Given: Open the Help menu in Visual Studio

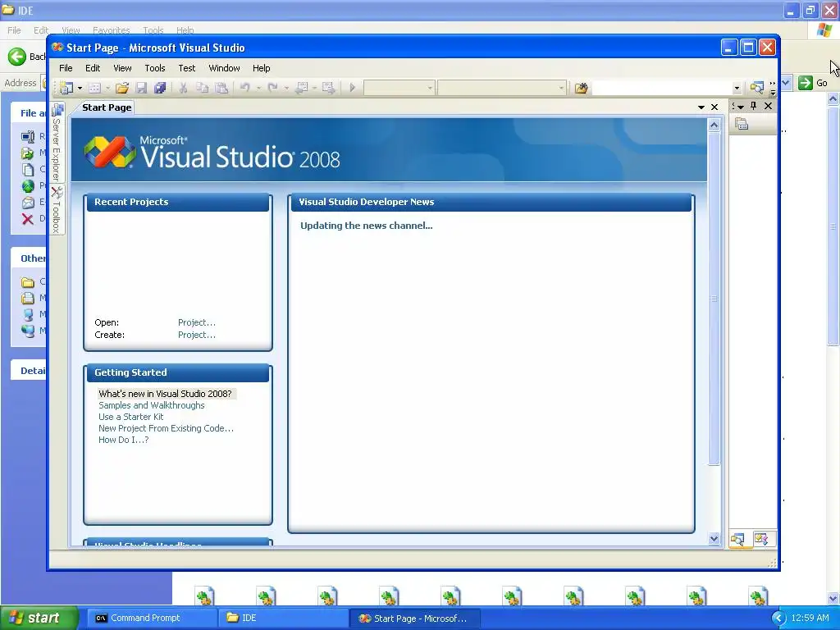Looking at the screenshot, I should point(262,68).
